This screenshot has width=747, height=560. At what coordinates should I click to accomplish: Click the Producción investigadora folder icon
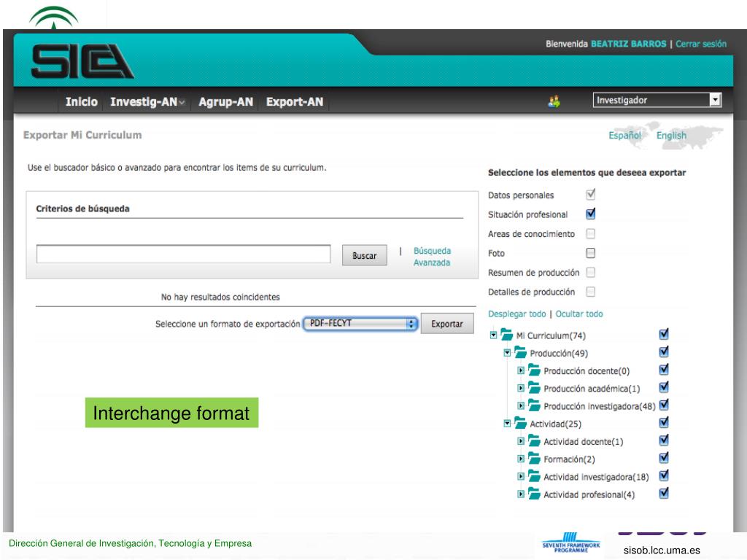534,405
